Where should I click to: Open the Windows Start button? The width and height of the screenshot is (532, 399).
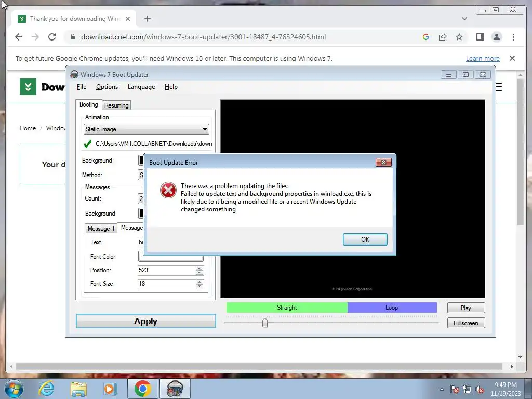click(14, 389)
